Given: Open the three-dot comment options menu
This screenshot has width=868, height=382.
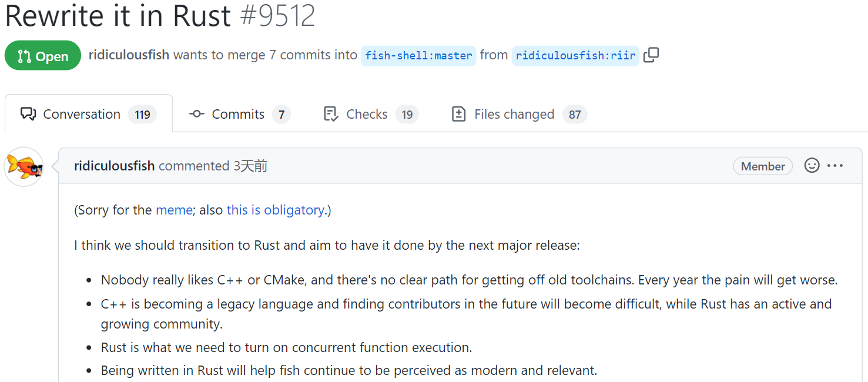Looking at the screenshot, I should coord(835,166).
